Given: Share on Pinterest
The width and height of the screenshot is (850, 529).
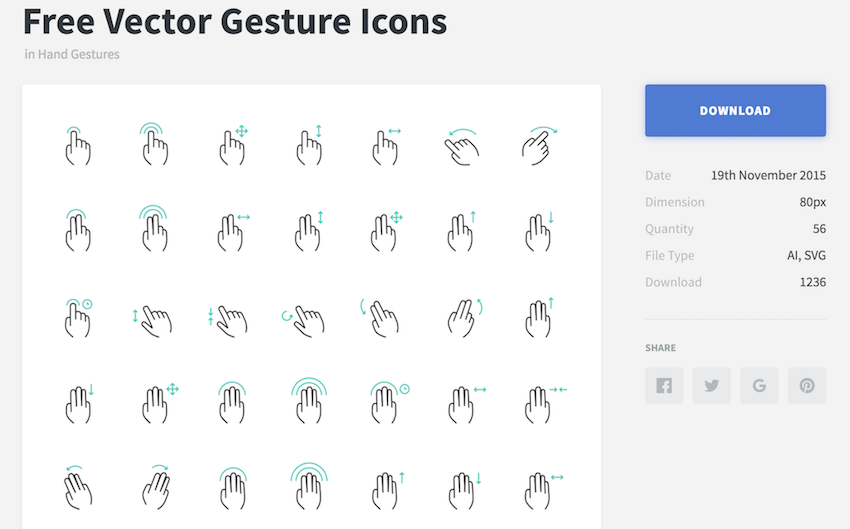Looking at the screenshot, I should pyautogui.click(x=807, y=386).
